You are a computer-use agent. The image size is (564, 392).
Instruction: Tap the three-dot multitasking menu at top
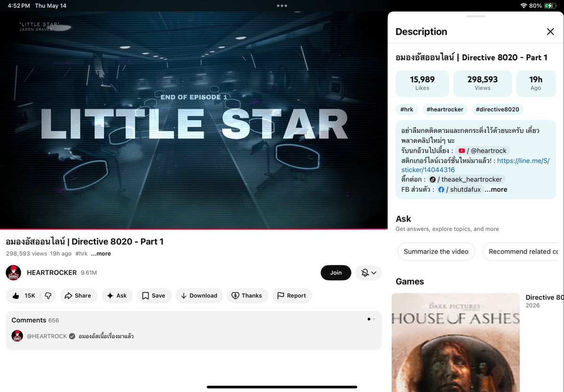(282, 6)
